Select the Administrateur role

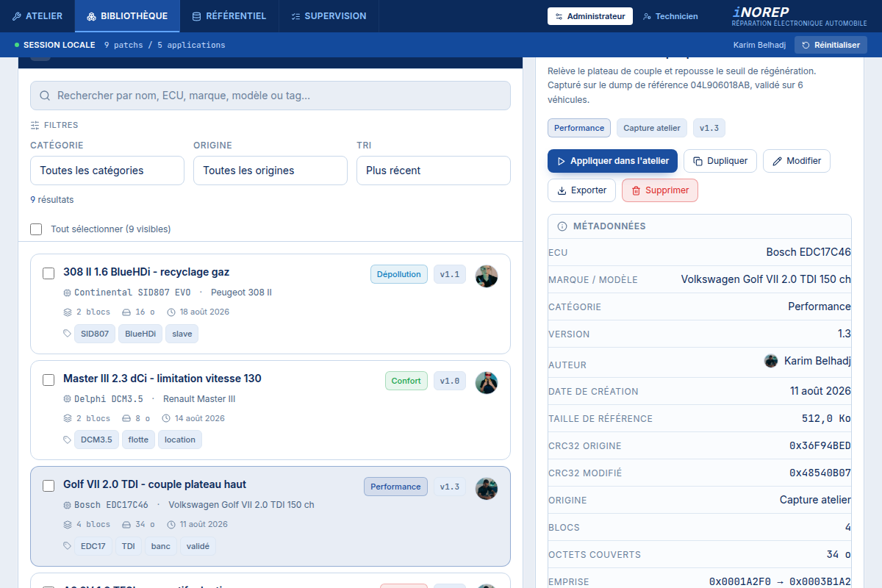tap(590, 16)
